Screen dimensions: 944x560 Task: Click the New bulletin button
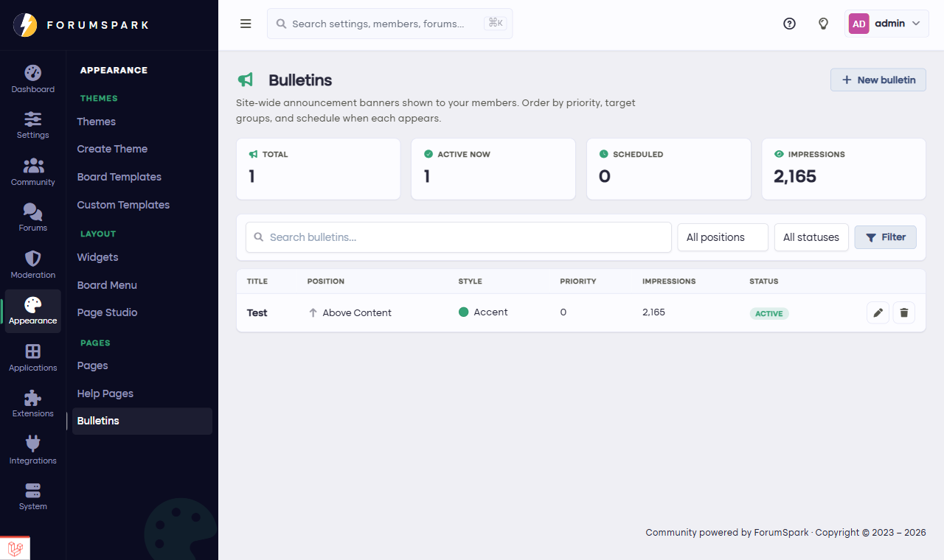coord(878,80)
